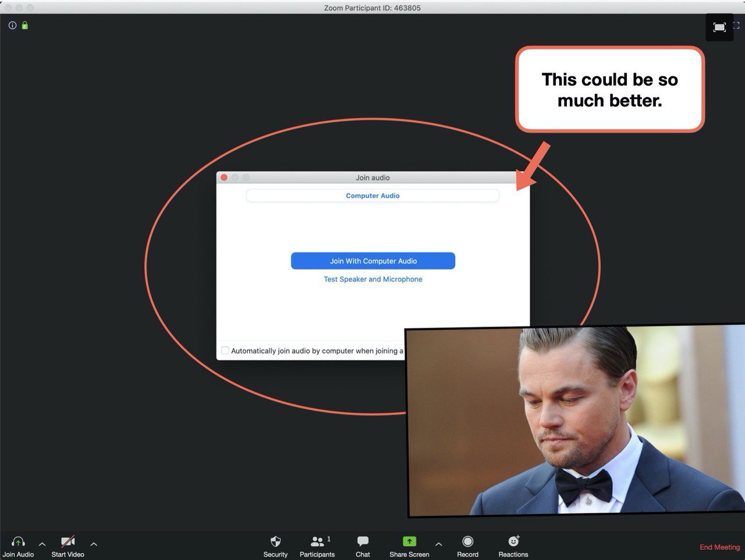Click Join With Computer Audio button
This screenshot has width=745, height=560.
tap(373, 261)
